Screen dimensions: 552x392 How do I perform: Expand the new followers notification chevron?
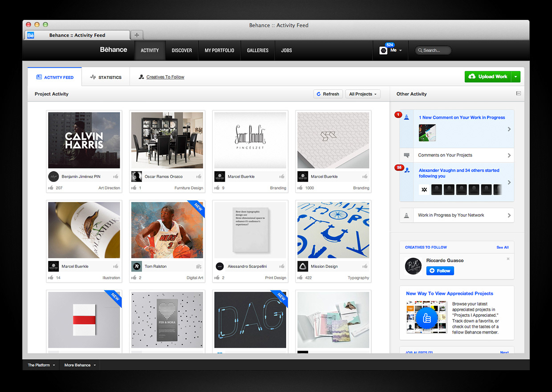pos(509,182)
